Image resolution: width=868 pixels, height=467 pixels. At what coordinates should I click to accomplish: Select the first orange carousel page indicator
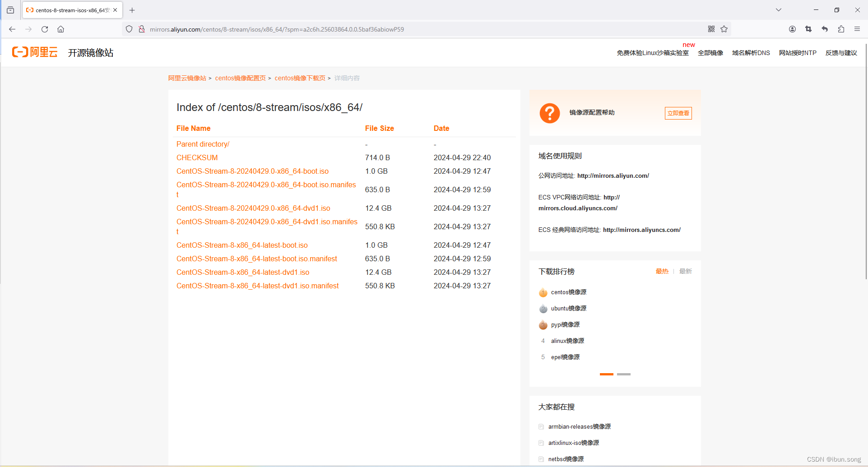607,374
